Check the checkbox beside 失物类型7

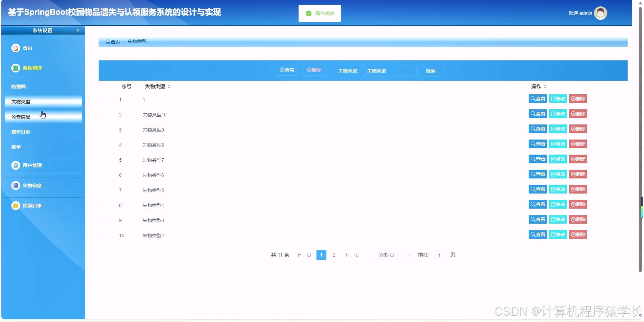pyautogui.click(x=103, y=160)
